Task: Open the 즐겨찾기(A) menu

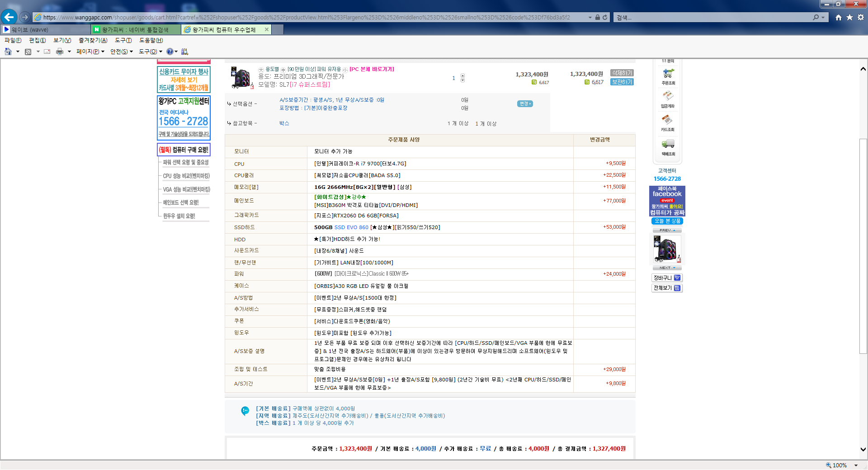Action: [x=93, y=40]
